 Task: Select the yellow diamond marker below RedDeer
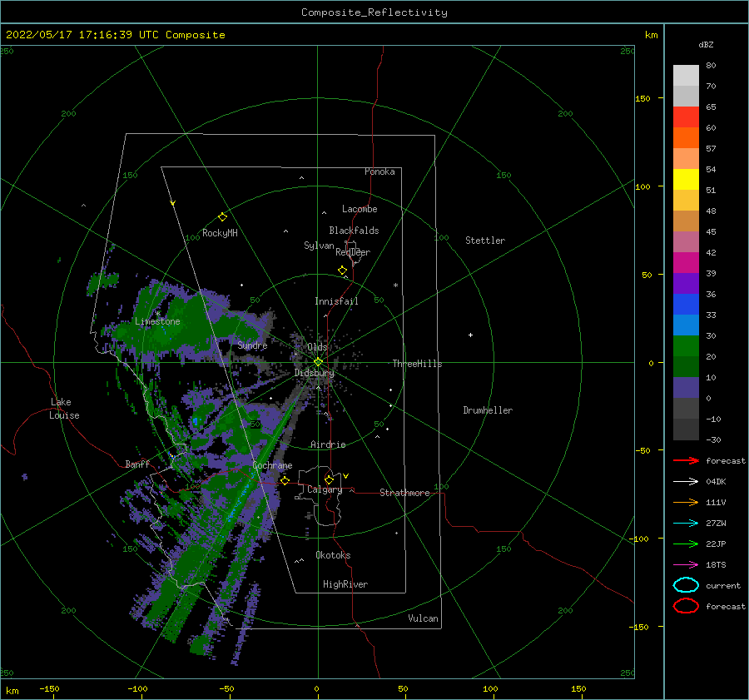click(x=343, y=271)
